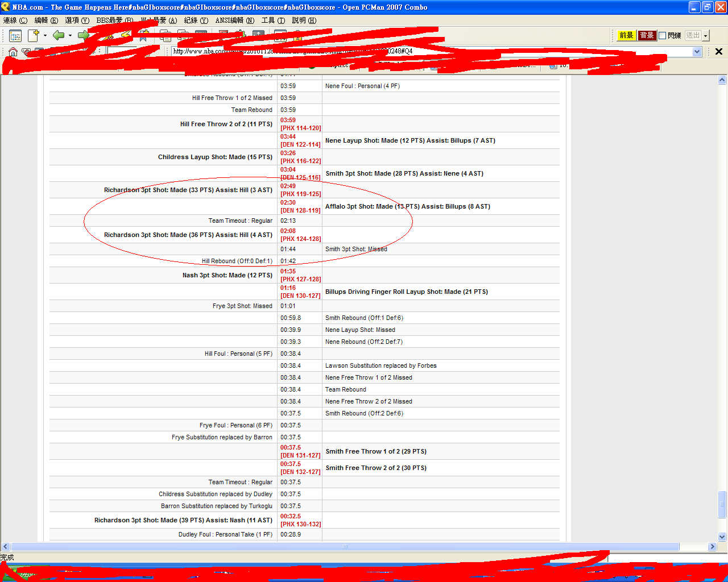Select 'Lawson Substitution replaced by Forbes'
This screenshot has height=582, width=728.
click(381, 366)
